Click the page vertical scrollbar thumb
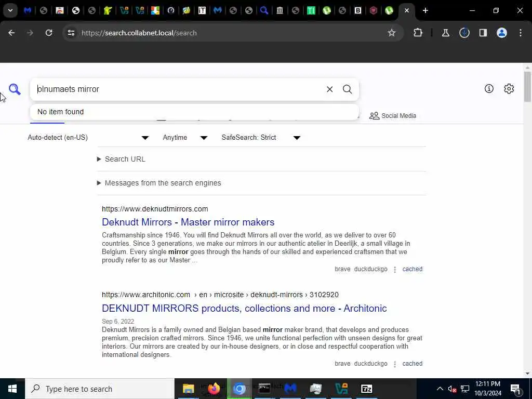The image size is (532, 399). [527, 87]
